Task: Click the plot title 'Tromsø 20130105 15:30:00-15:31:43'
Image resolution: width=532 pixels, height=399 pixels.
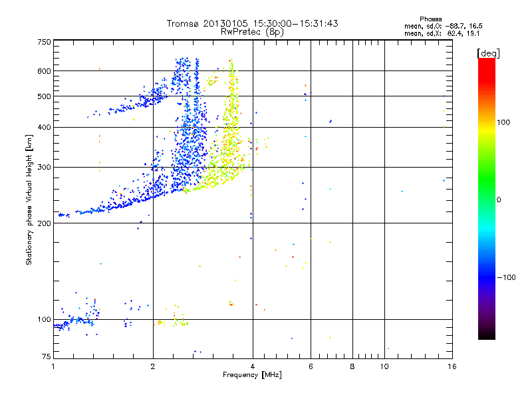Action: 252,23
